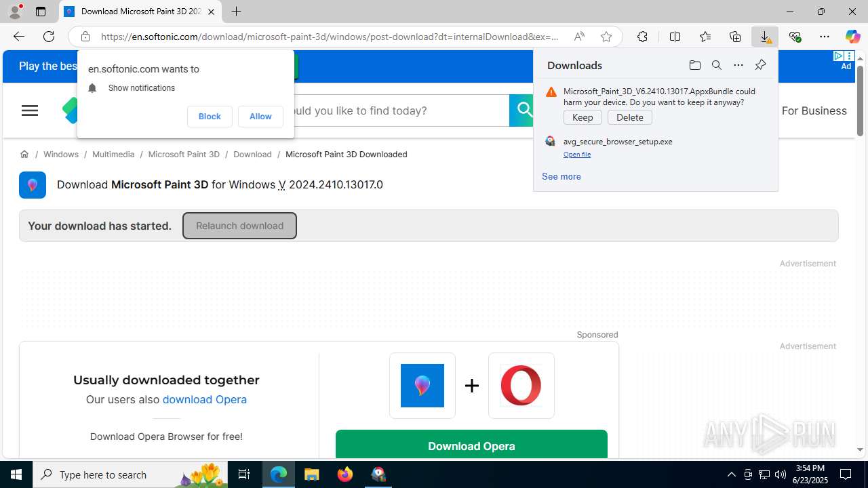Open Microsoft Paint 3D breadcrumb link

[x=184, y=155]
